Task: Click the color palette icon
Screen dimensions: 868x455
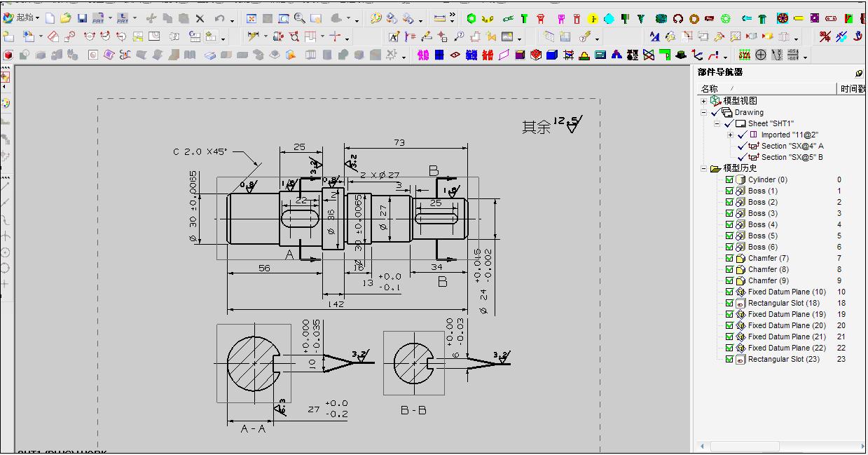Action: (x=376, y=18)
